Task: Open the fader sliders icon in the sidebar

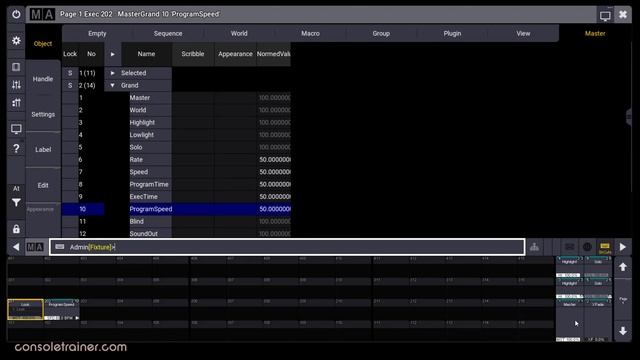Action: 16,84
